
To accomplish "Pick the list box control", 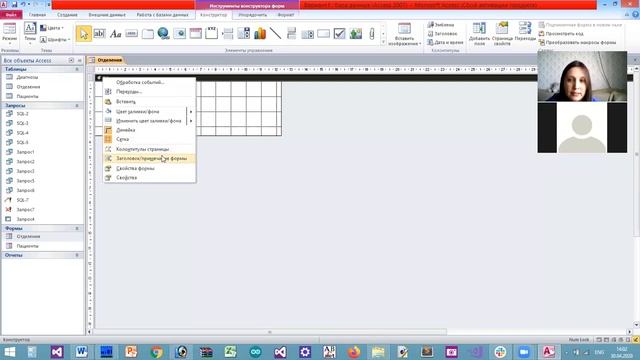I will 307,33.
